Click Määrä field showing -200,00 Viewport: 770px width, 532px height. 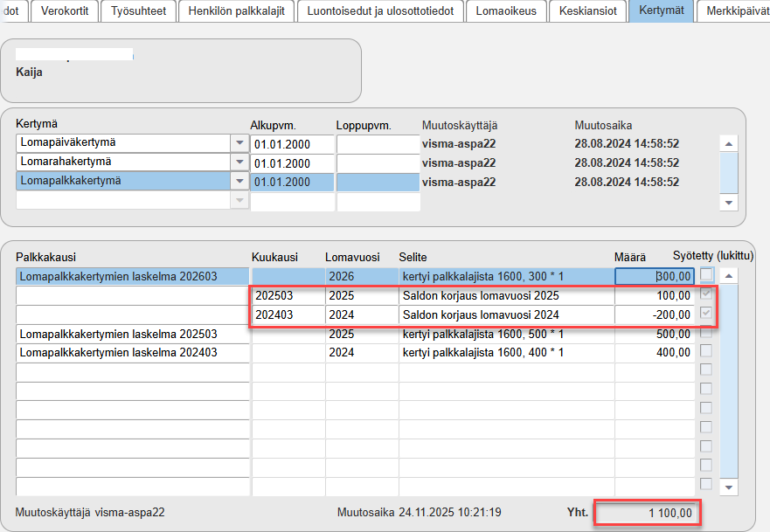click(655, 315)
